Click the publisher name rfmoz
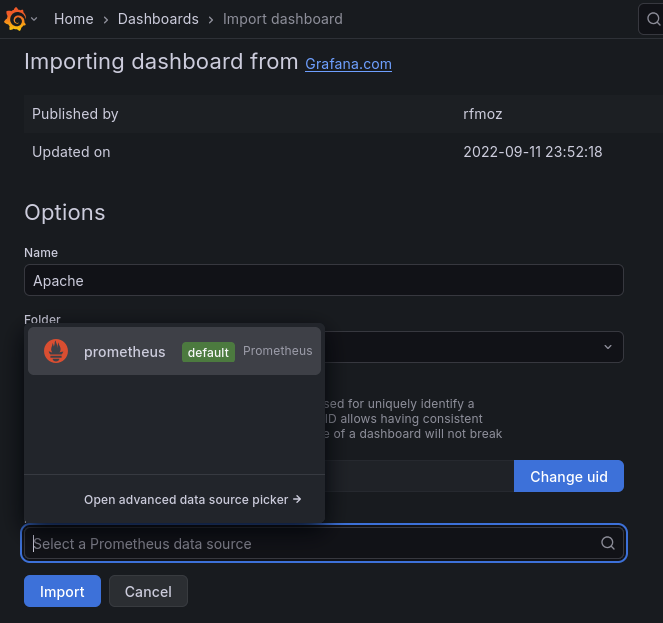The width and height of the screenshot is (663, 623). pos(482,114)
